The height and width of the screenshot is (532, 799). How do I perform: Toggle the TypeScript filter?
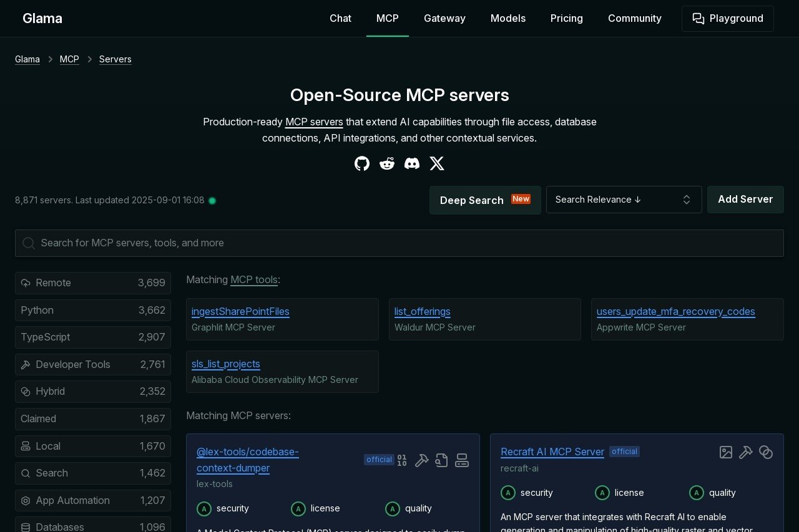pos(93,337)
